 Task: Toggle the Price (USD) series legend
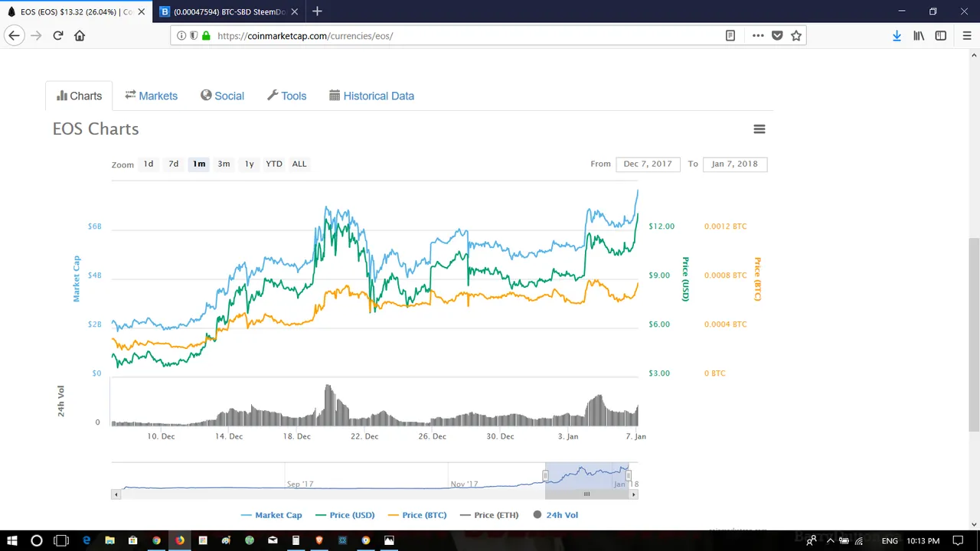345,515
